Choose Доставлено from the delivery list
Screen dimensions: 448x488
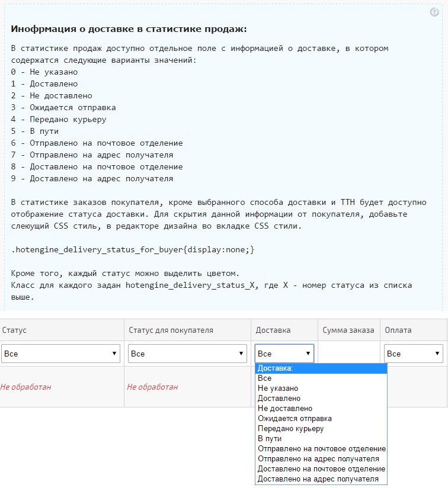click(279, 399)
